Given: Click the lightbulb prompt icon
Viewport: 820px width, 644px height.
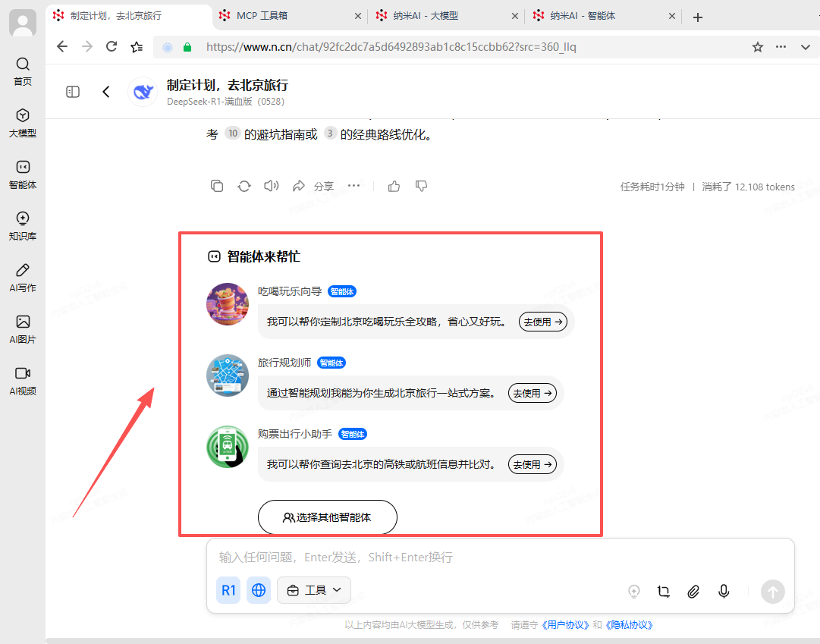Looking at the screenshot, I should (x=634, y=592).
